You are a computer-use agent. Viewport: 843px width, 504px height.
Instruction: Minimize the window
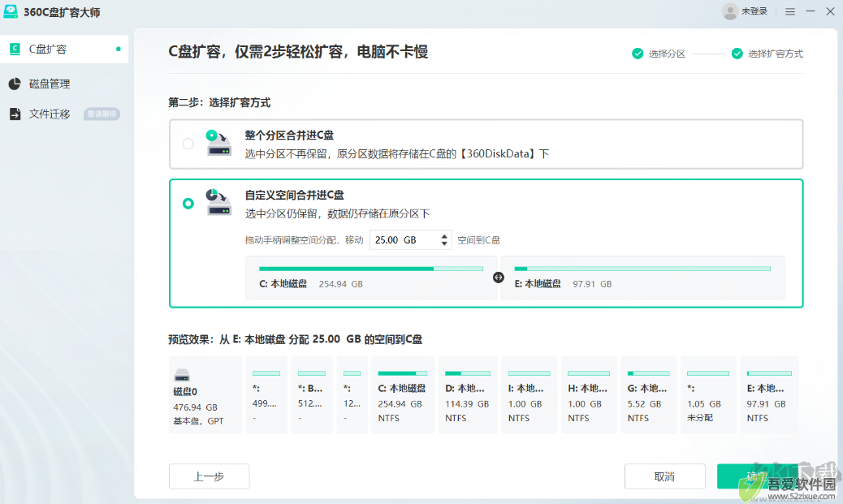[x=811, y=11]
